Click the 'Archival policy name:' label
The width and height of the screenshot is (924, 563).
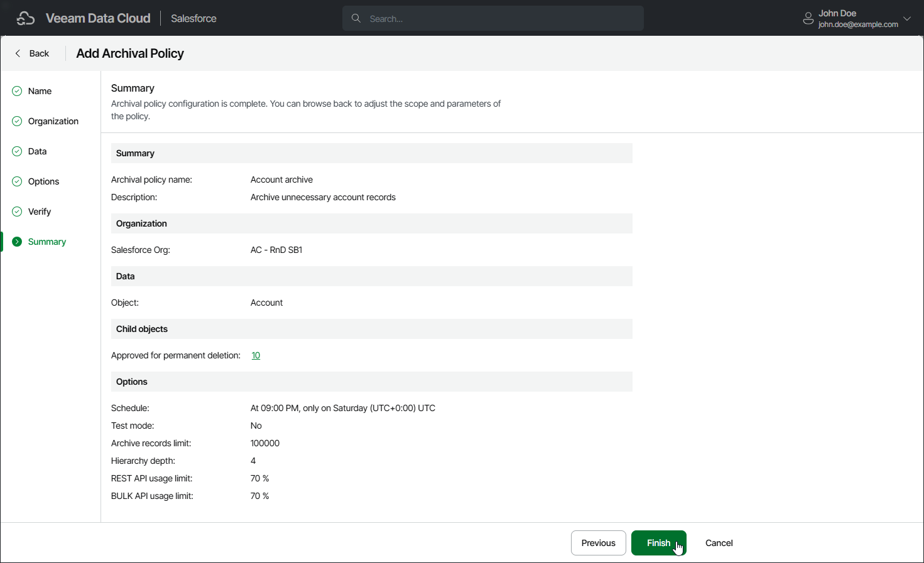point(151,180)
